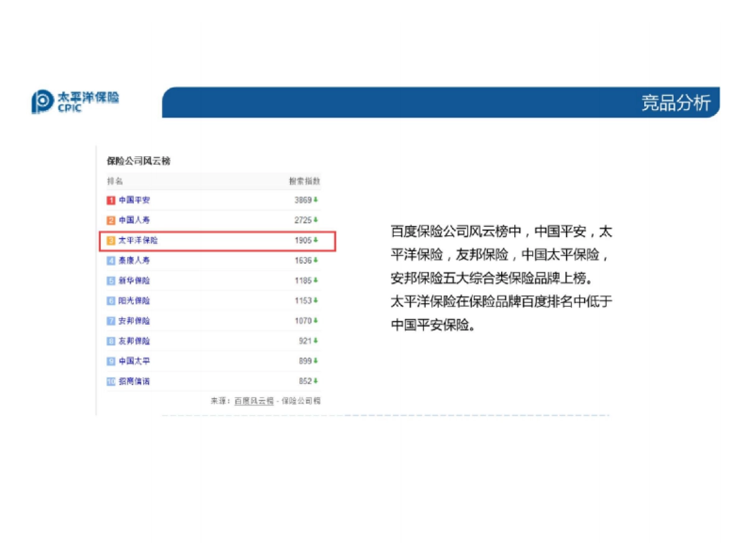The width and height of the screenshot is (747, 560).
Task: Toggle the descending trend indicator on 中国人寿
Action: click(316, 220)
